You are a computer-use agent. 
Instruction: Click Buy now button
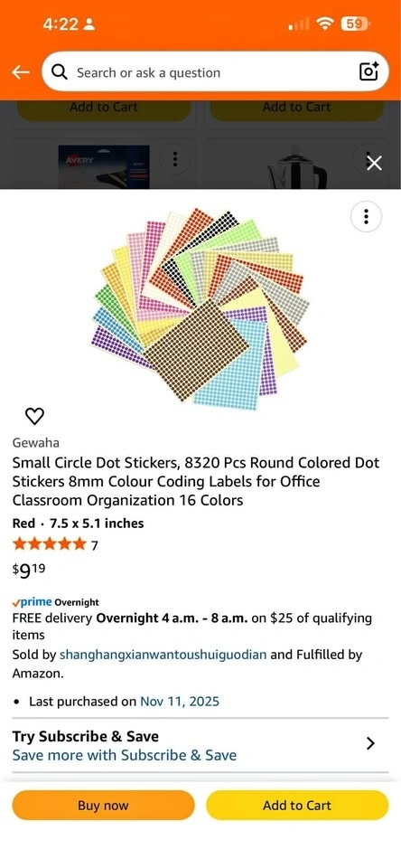104,805
